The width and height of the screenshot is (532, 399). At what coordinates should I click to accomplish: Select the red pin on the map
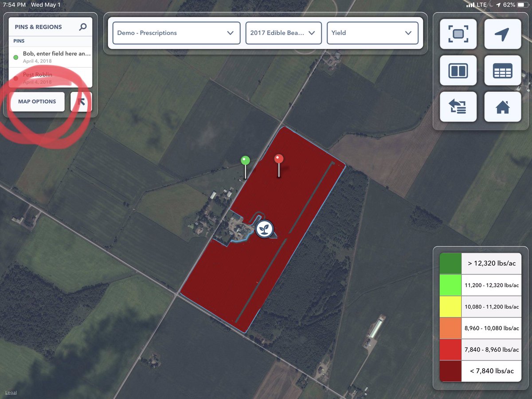tap(278, 165)
